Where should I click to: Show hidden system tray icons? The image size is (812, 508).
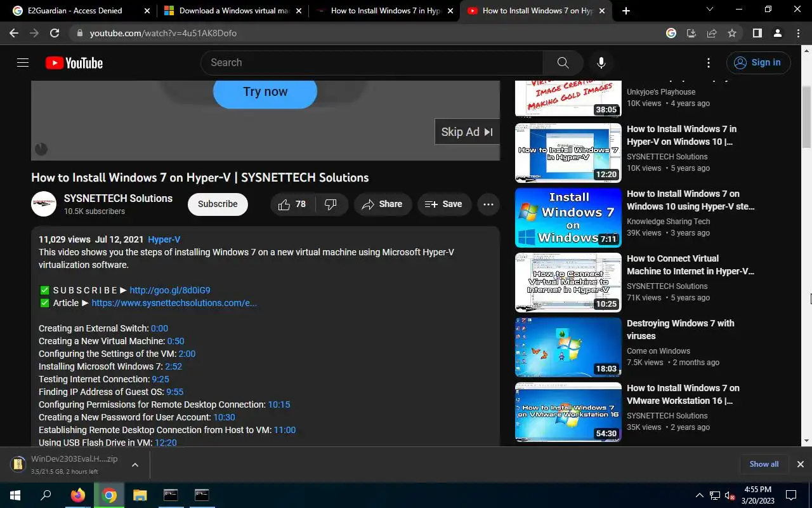click(x=700, y=495)
